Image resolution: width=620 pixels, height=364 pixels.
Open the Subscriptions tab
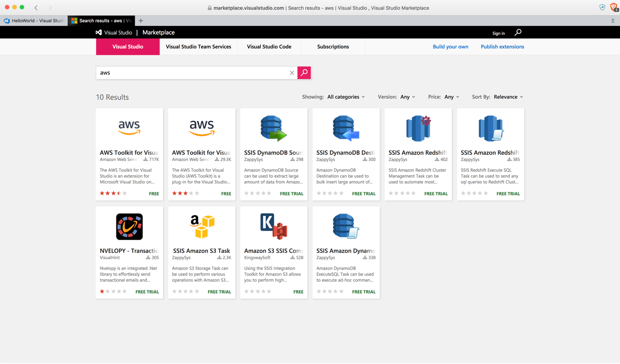coord(333,46)
